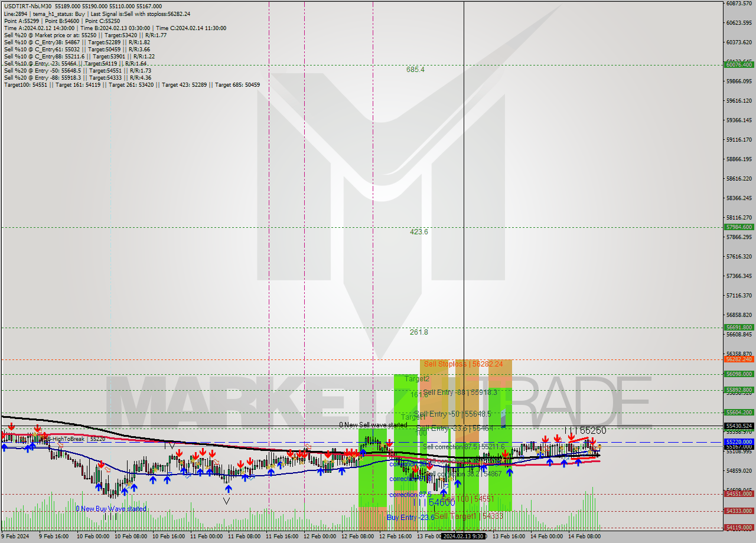Click the '9 Feb 2024' time axis label
Viewport: 756px width, 543px height.
click(x=15, y=537)
